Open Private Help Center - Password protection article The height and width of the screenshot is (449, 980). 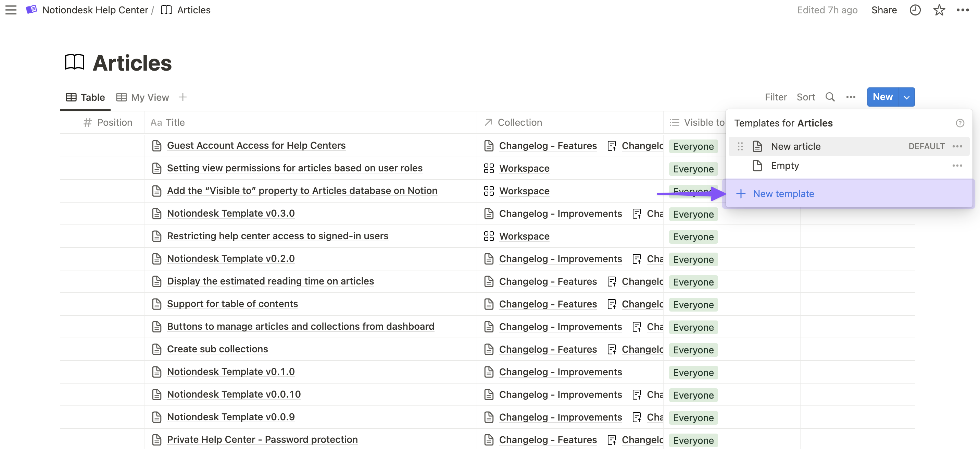262,439
